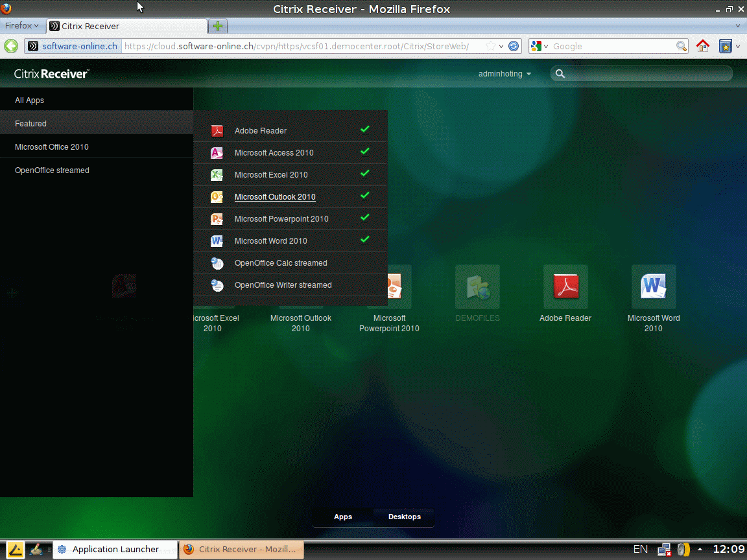Click the Microsoft Access 2010 list text
The image size is (747, 560).
click(274, 153)
